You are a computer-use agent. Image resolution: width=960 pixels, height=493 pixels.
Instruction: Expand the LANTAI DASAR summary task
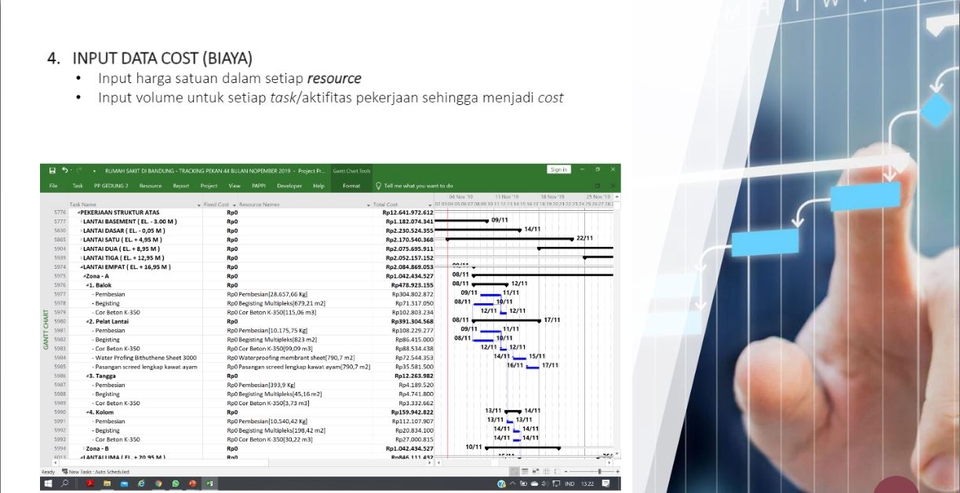click(81, 231)
